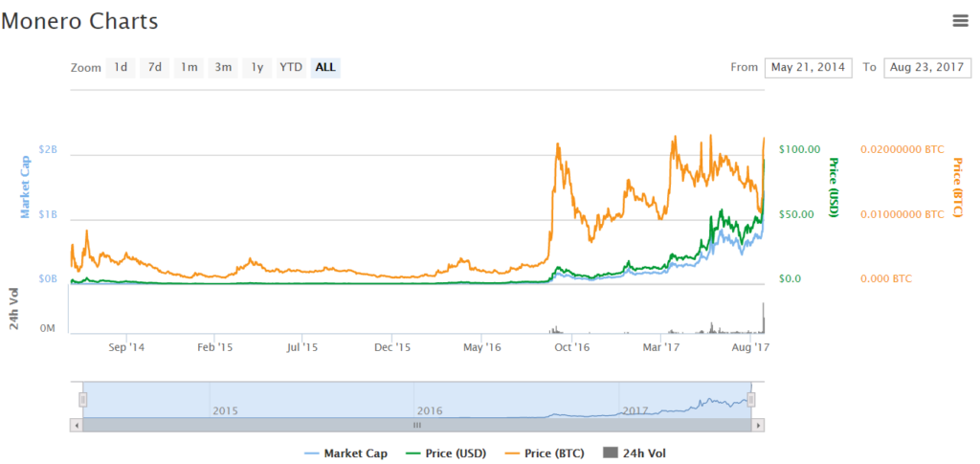The width and height of the screenshot is (980, 464).
Task: Click the 0.000 BTC axis label
Action: [886, 278]
